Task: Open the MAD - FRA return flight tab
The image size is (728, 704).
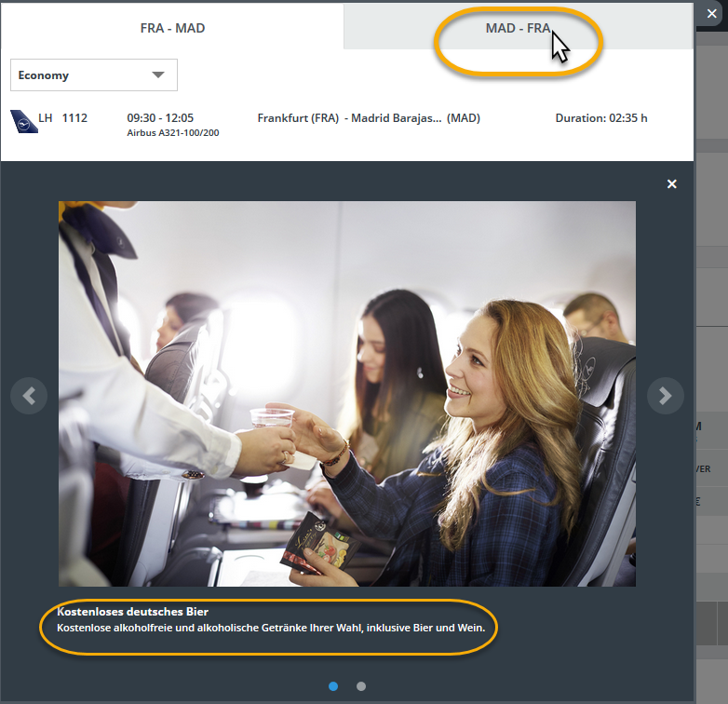Action: click(x=518, y=28)
